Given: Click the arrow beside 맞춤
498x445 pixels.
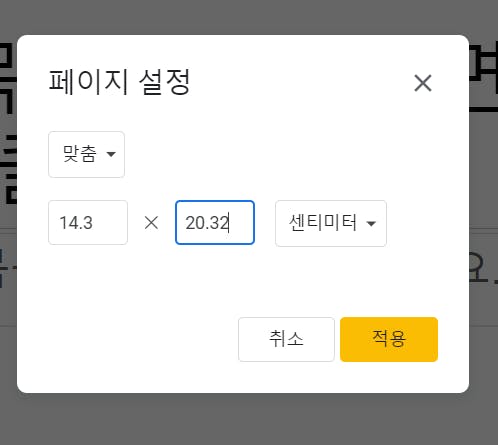Looking at the screenshot, I should tap(111, 154).
